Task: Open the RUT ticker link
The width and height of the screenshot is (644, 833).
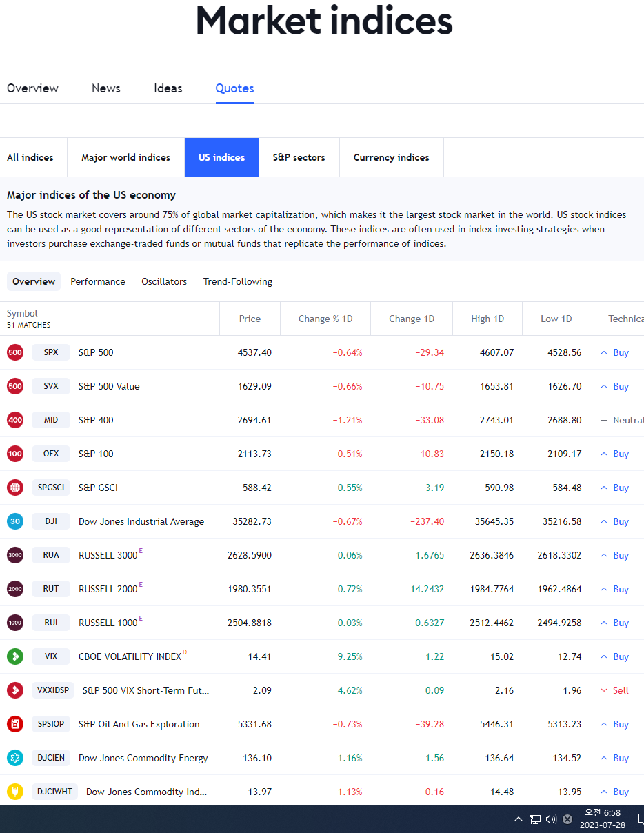Action: [x=51, y=589]
